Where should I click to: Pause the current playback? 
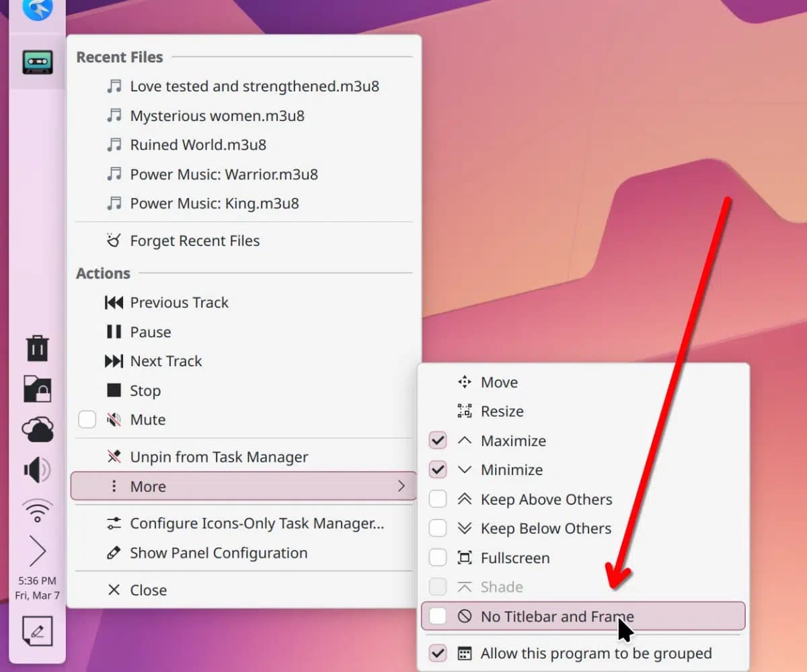click(243, 332)
